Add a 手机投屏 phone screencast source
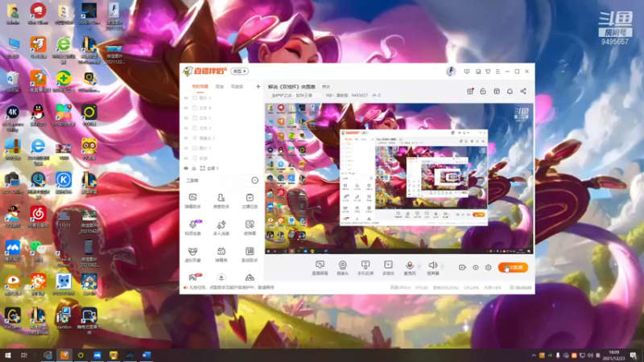 365,268
